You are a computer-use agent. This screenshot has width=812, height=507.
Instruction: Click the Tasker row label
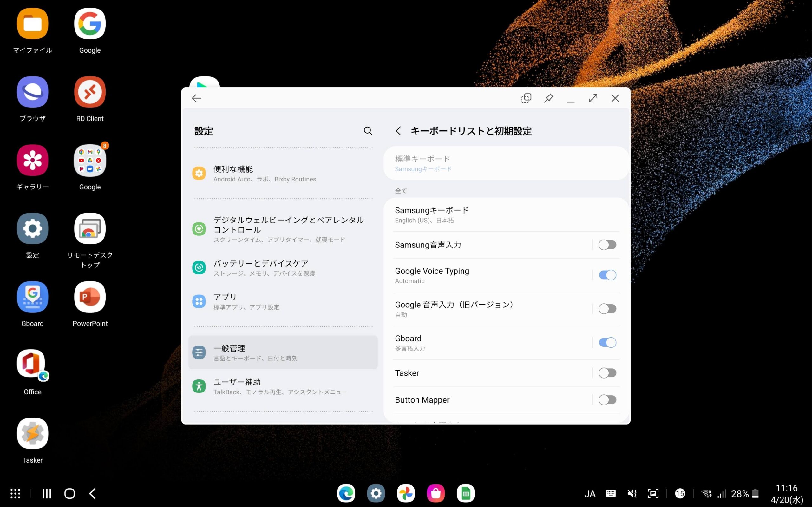coord(407,373)
